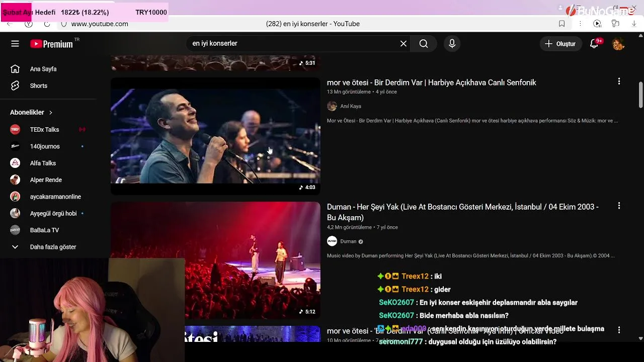This screenshot has width=644, height=362.
Task: Click the '13 Mn görüntüleme' view count
Action: click(x=349, y=92)
